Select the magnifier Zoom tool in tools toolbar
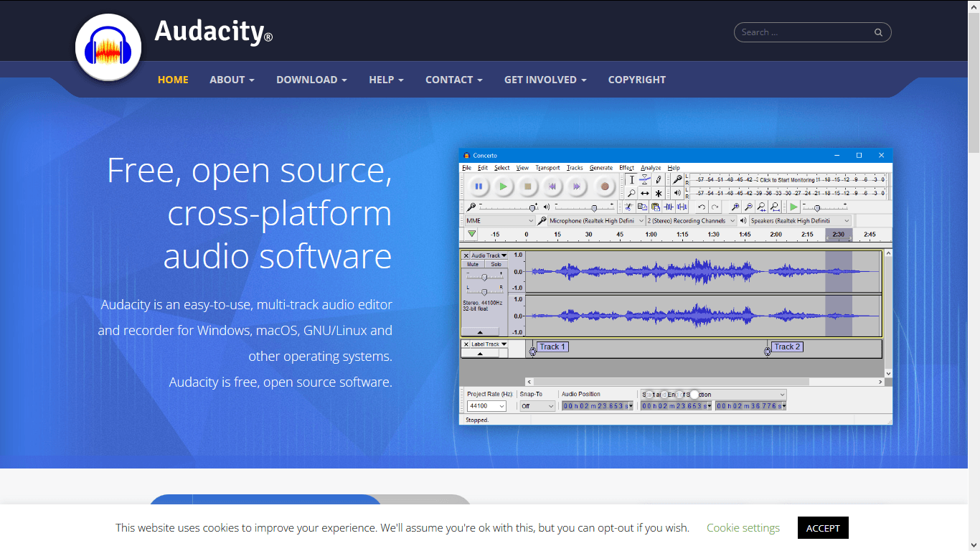This screenshot has width=980, height=551. (x=631, y=193)
